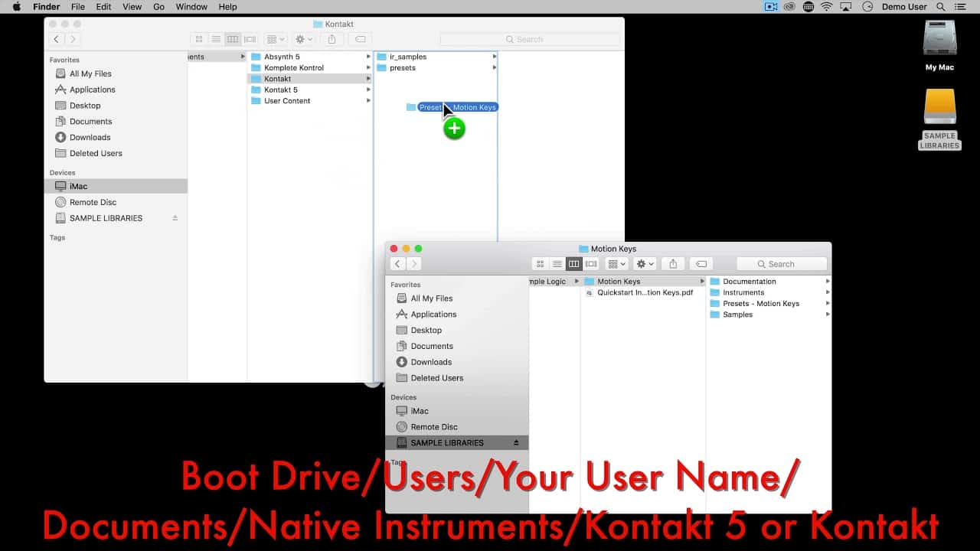Go back in Kontakt window

57,39
